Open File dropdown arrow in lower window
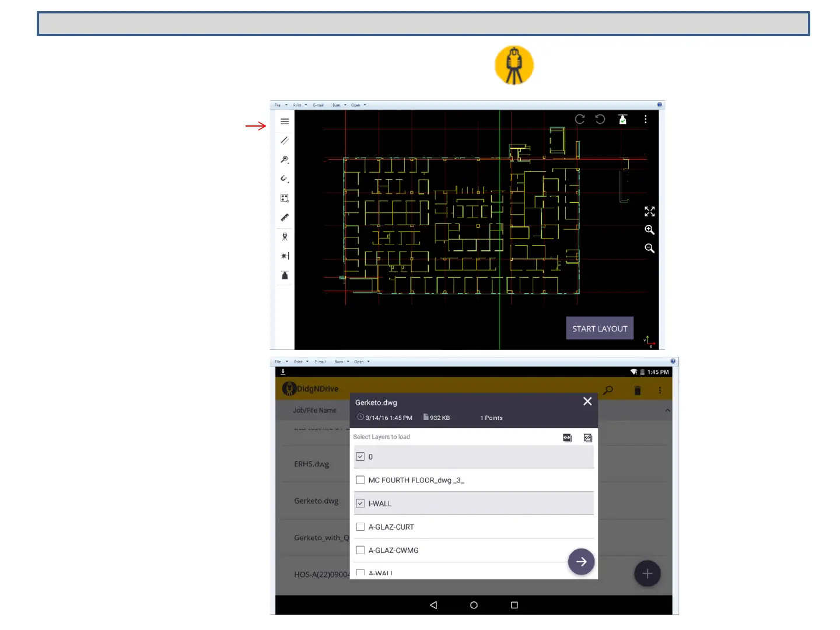 point(287,362)
